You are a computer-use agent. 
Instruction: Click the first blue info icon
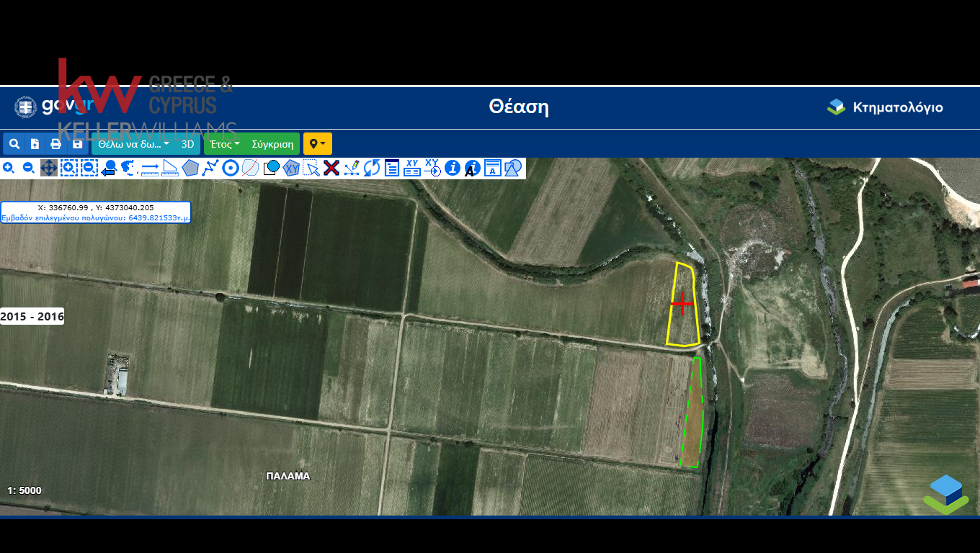tap(453, 168)
